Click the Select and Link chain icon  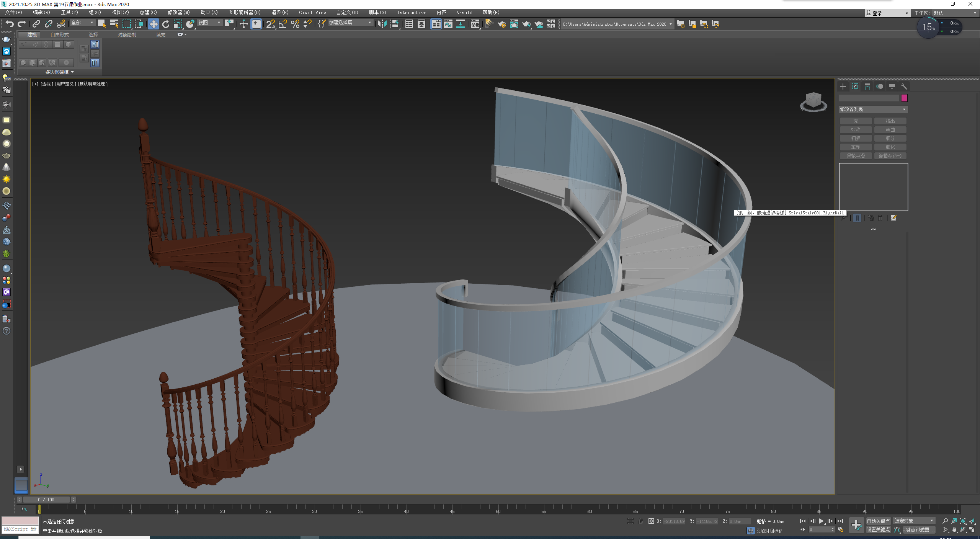coord(36,24)
